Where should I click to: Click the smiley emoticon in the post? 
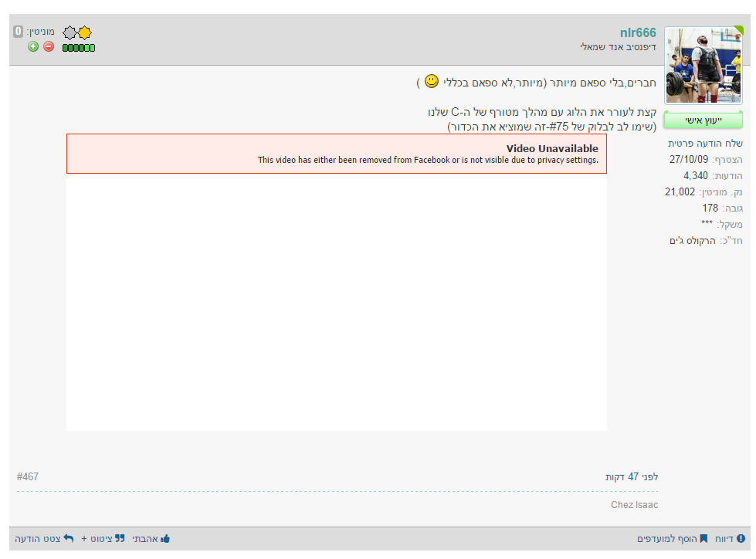coord(432,81)
